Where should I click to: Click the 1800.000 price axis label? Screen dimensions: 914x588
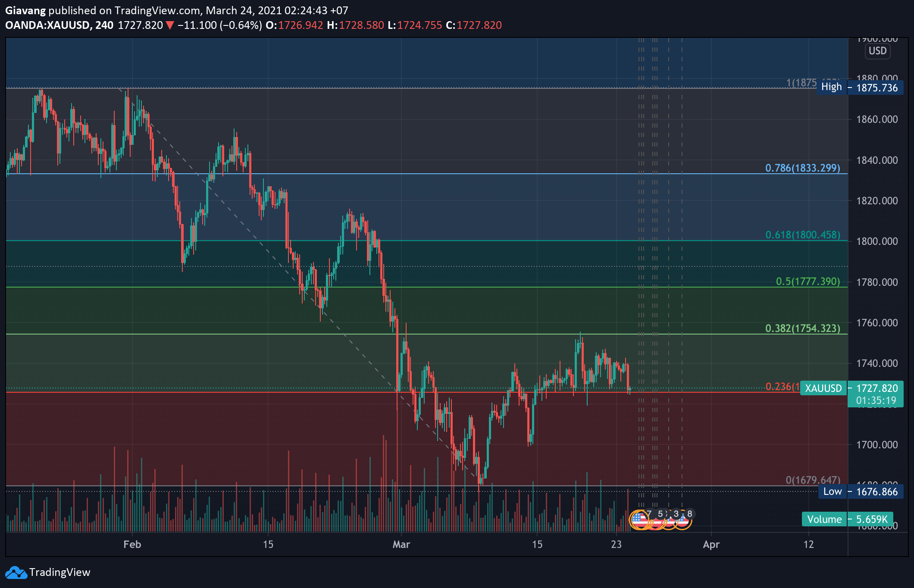[x=877, y=241]
